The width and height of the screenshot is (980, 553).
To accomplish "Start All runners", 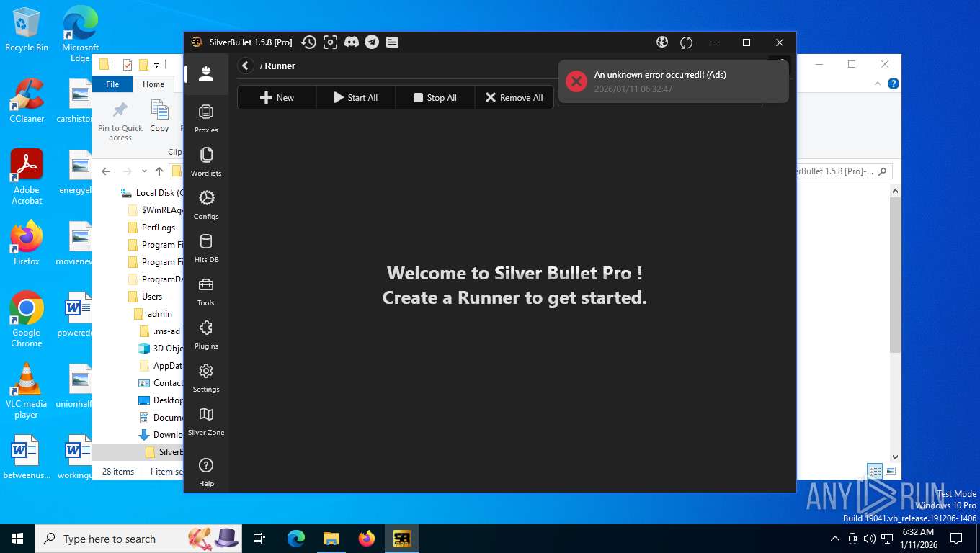I will 356,97.
